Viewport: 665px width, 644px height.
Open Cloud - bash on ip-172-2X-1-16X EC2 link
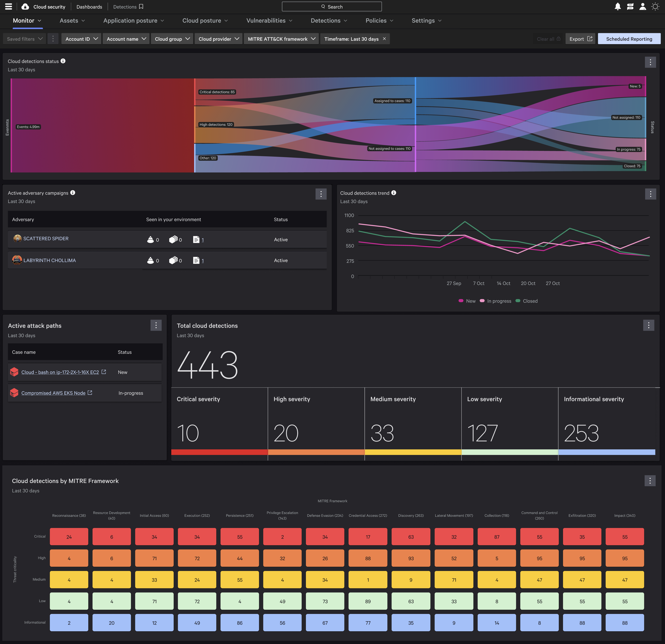pos(60,372)
